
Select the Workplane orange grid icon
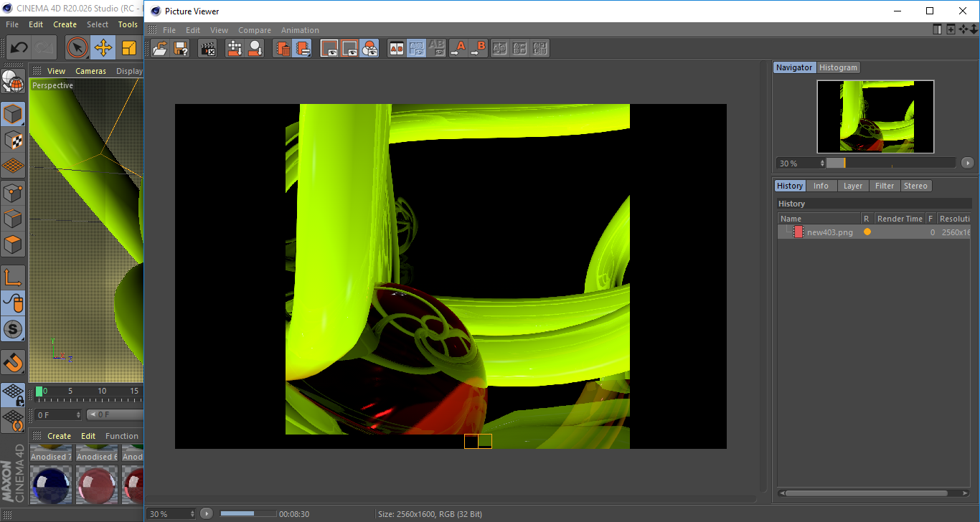coord(13,166)
